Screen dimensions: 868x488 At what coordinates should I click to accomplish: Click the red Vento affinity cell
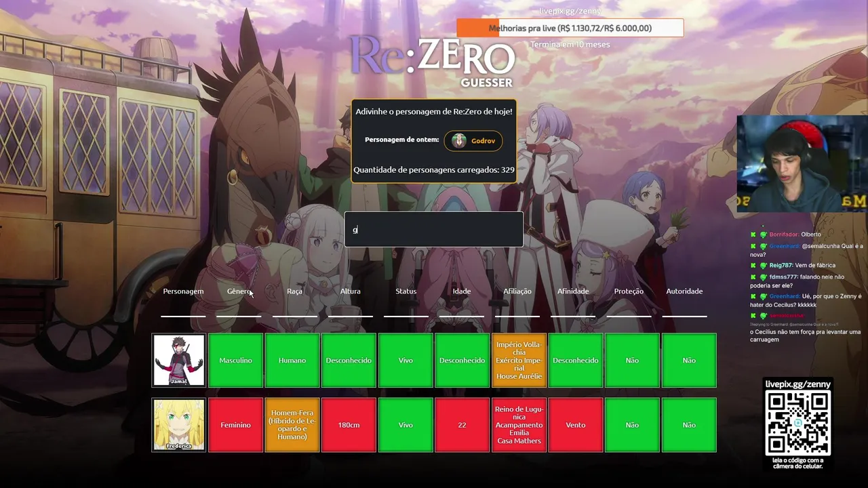point(575,425)
